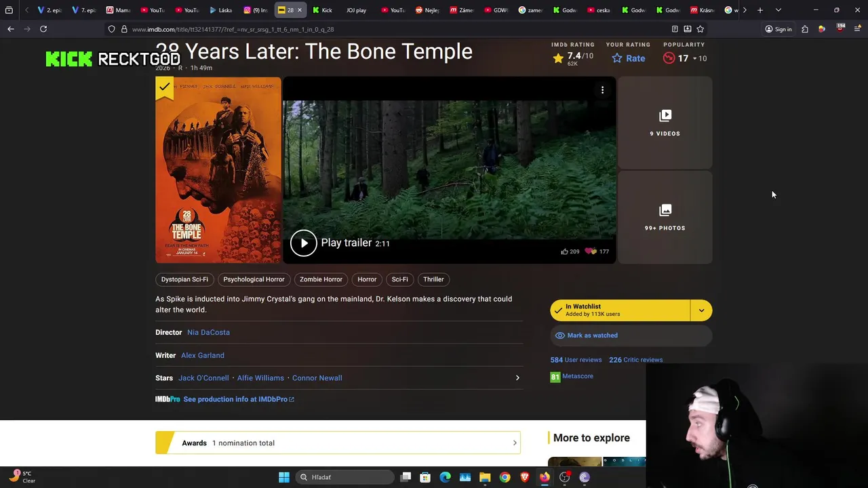The height and width of the screenshot is (488, 868).
Task: Launch Microsoft Store from the taskbar
Action: click(x=425, y=477)
